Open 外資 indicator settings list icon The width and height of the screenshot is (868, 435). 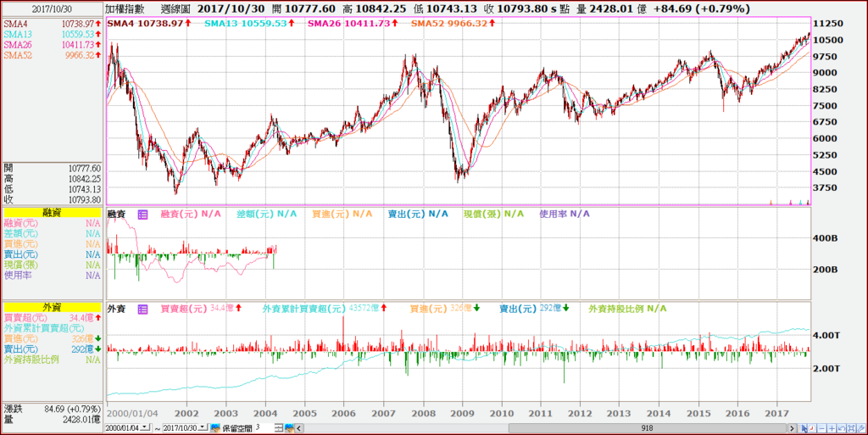(x=142, y=310)
